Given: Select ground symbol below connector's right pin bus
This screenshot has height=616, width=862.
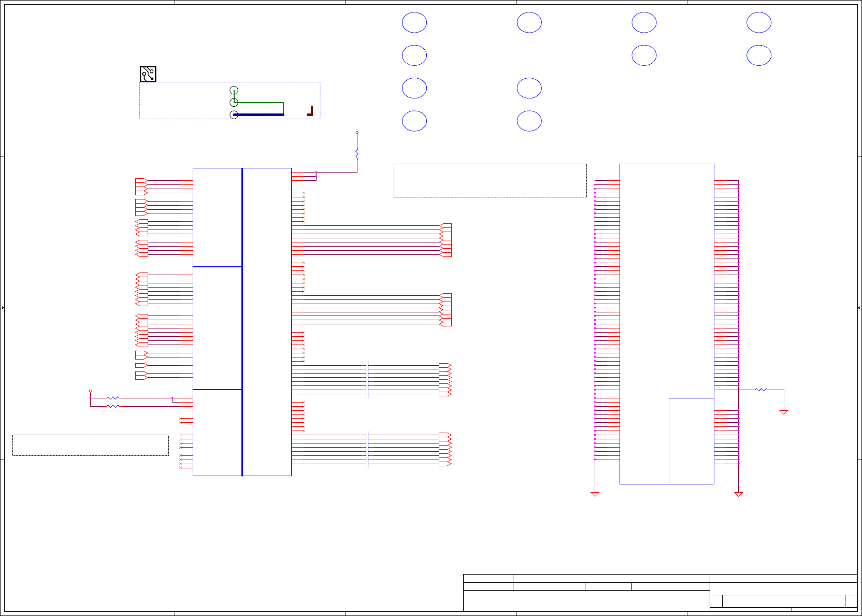Looking at the screenshot, I should pos(739,494).
